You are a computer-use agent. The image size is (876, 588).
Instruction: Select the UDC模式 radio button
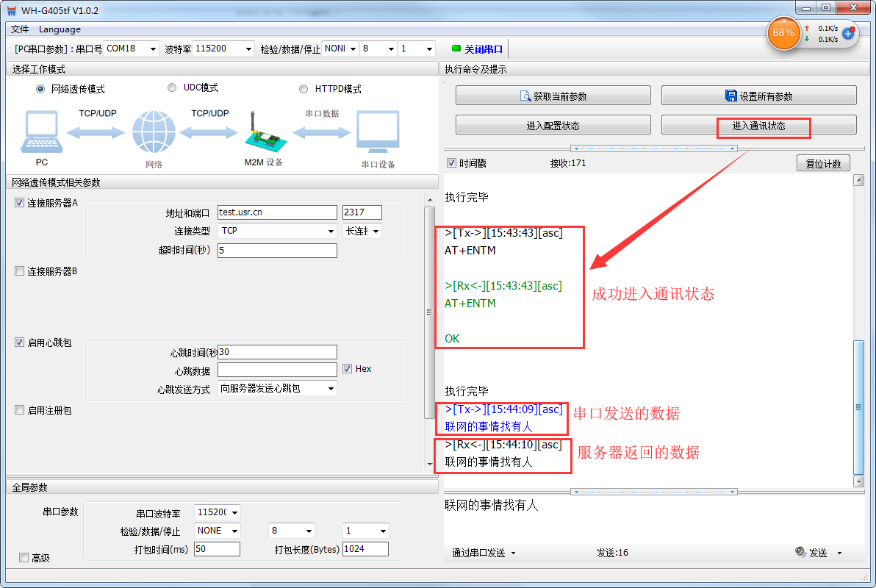172,87
